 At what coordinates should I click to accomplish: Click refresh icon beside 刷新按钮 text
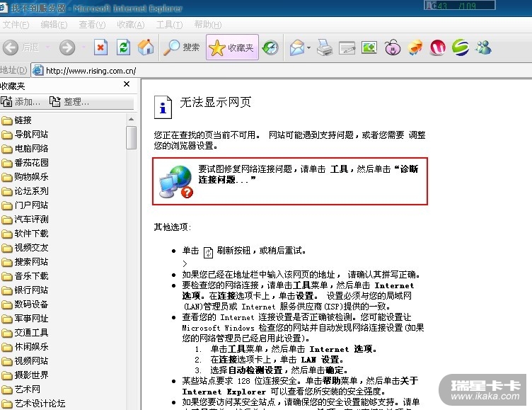(208, 252)
